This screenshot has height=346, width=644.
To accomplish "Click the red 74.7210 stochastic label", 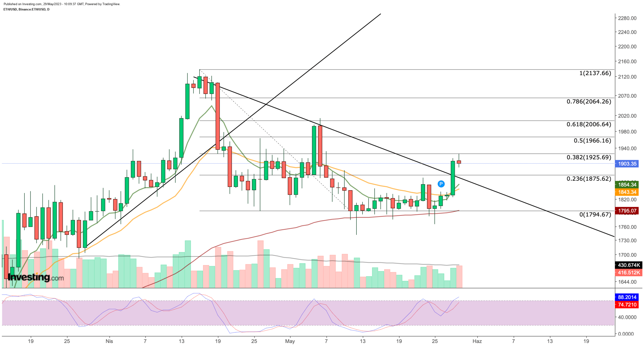I will click(627, 305).
